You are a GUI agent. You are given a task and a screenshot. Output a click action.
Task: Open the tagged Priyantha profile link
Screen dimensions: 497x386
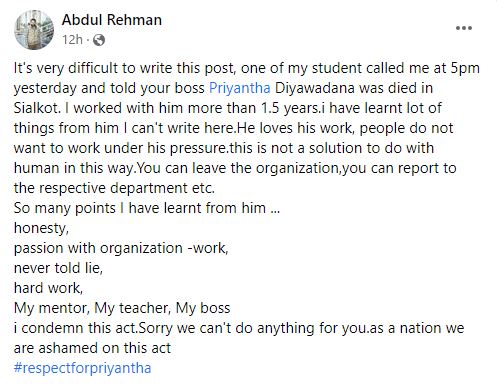pyautogui.click(x=239, y=88)
